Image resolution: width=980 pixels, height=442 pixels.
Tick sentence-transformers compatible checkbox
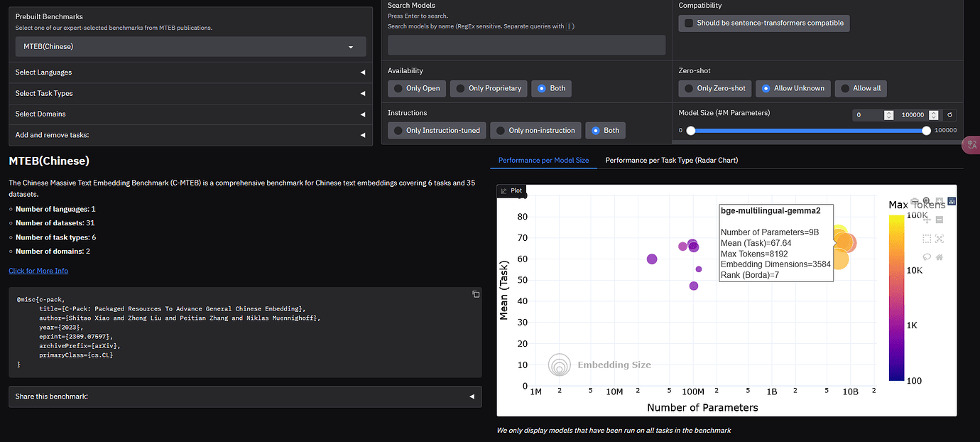pyautogui.click(x=687, y=23)
